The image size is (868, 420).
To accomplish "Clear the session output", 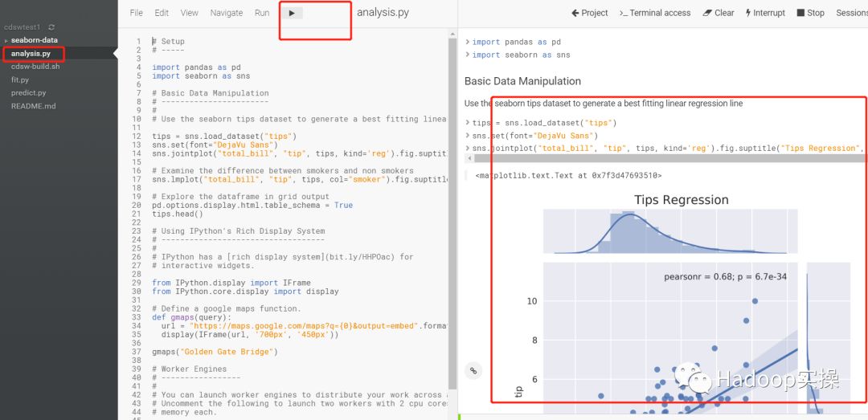I will coord(718,13).
